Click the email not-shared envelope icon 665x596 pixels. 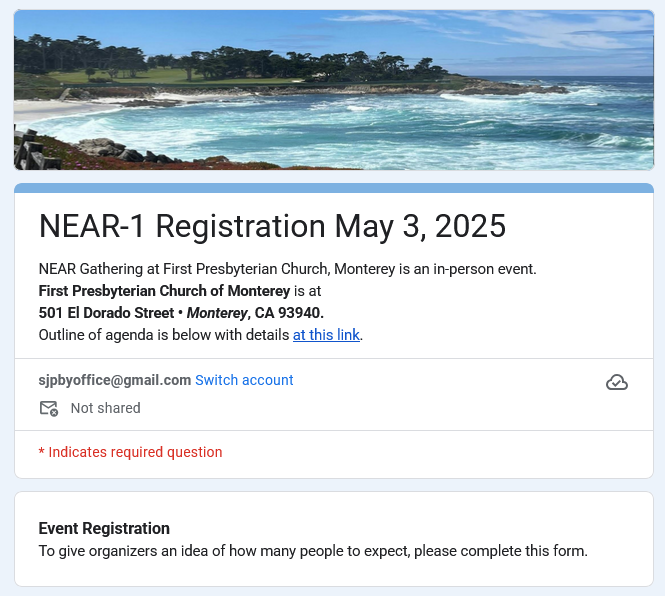[48, 408]
